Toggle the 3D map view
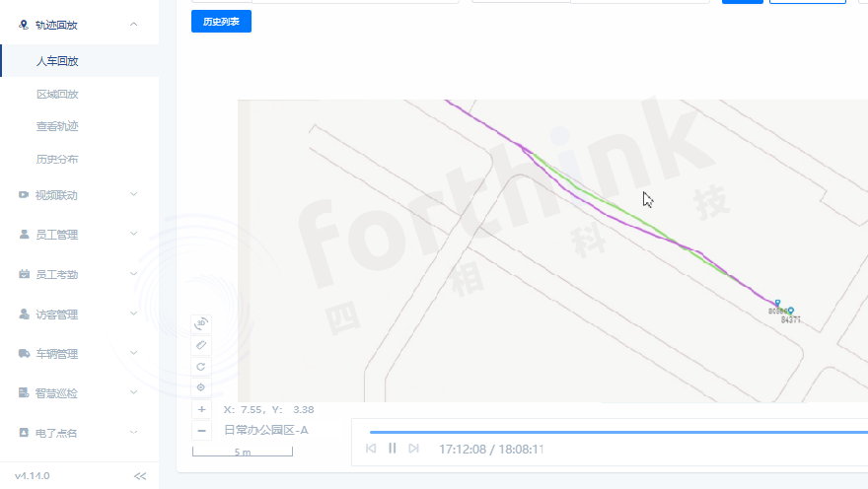 [x=201, y=322]
